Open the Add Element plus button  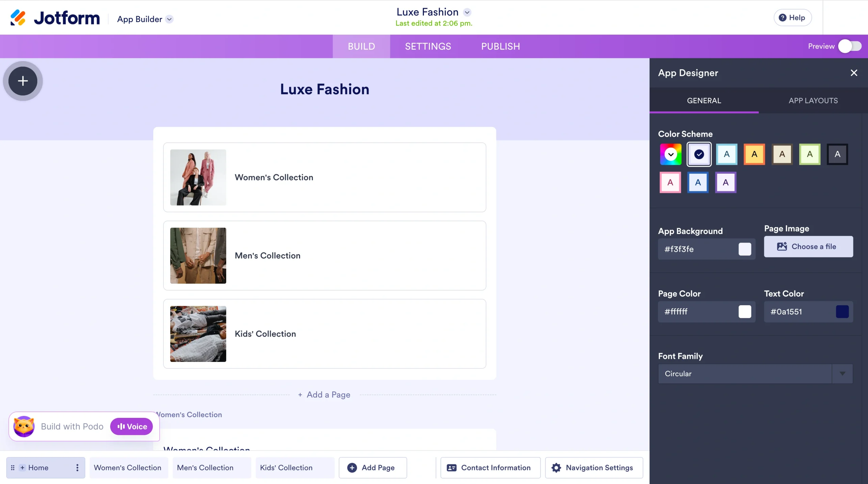click(x=22, y=81)
